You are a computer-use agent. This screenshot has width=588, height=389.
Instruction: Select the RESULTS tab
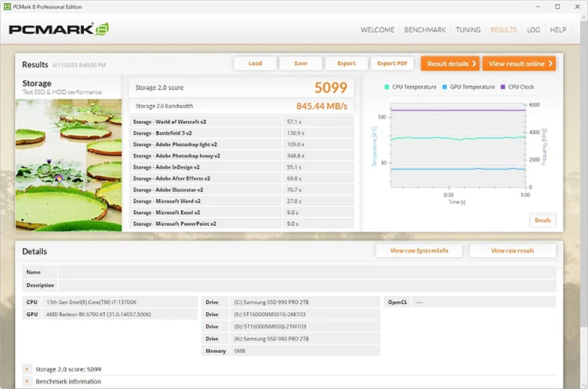click(x=503, y=30)
